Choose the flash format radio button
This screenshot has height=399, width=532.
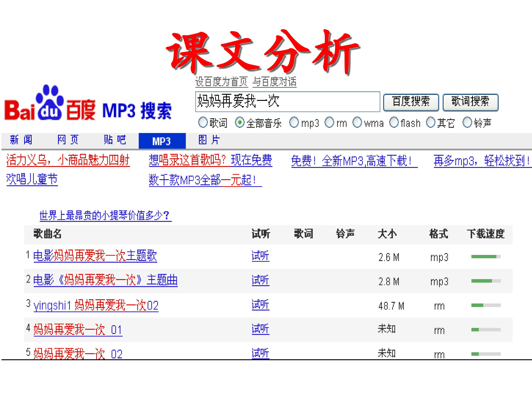point(394,122)
